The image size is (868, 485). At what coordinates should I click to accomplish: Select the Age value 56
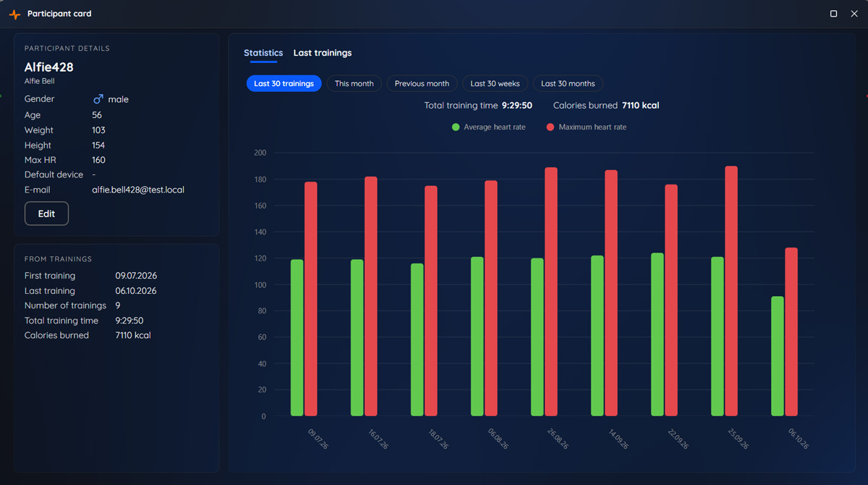(x=97, y=115)
